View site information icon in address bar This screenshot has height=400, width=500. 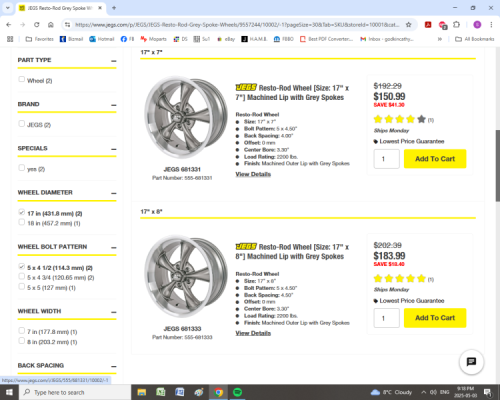(68, 25)
